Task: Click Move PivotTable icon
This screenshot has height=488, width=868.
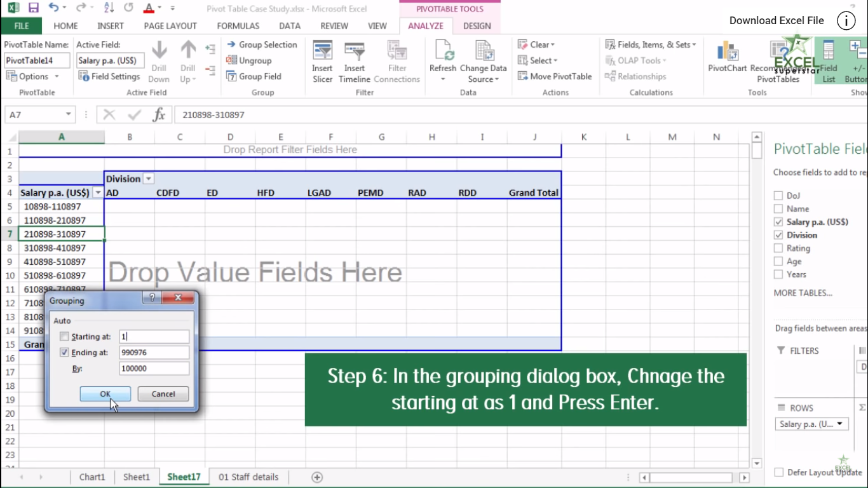Action: click(x=522, y=76)
